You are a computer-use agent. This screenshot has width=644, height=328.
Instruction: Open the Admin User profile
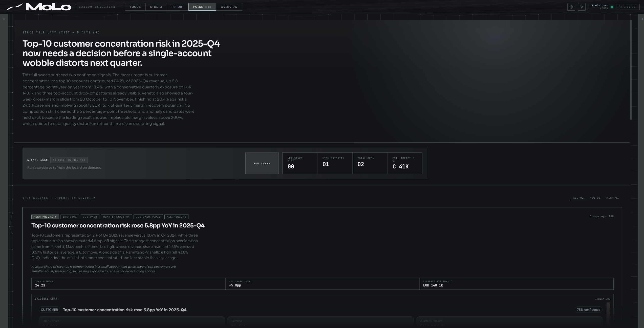pyautogui.click(x=600, y=7)
